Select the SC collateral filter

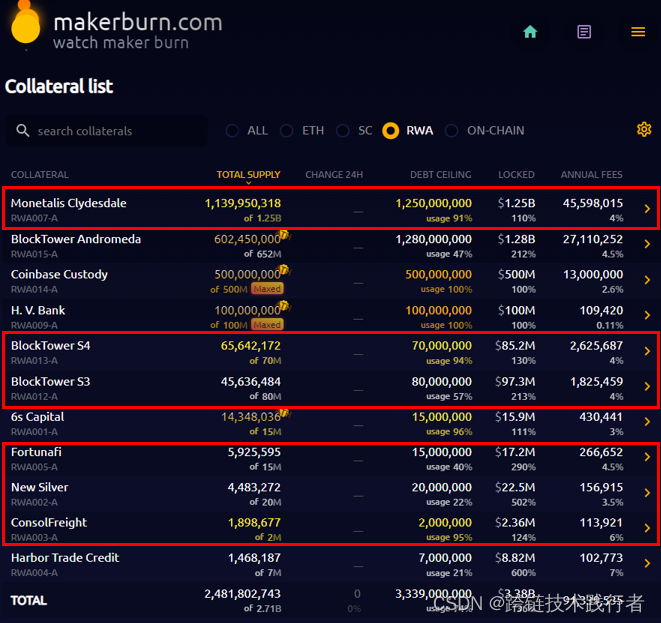[x=355, y=131]
